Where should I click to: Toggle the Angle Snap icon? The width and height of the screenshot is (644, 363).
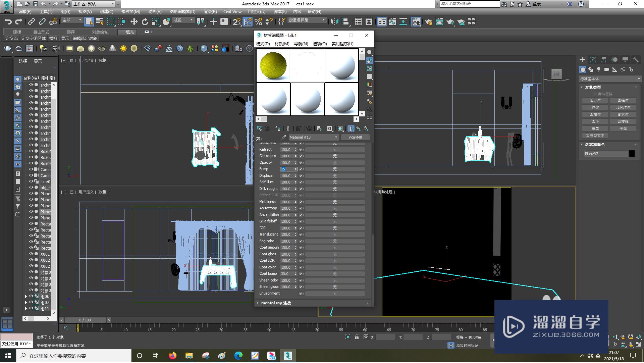pos(248,22)
